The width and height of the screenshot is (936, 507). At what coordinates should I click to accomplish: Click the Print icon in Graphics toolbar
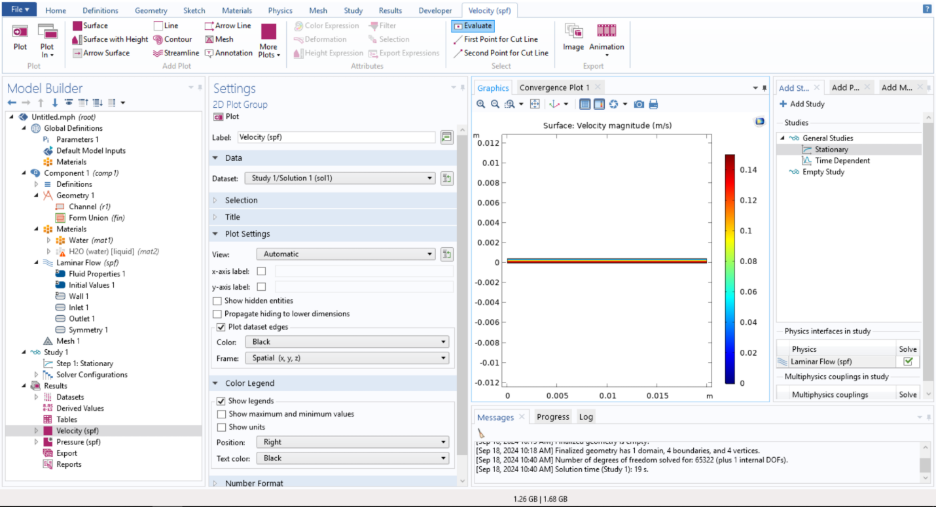click(654, 104)
